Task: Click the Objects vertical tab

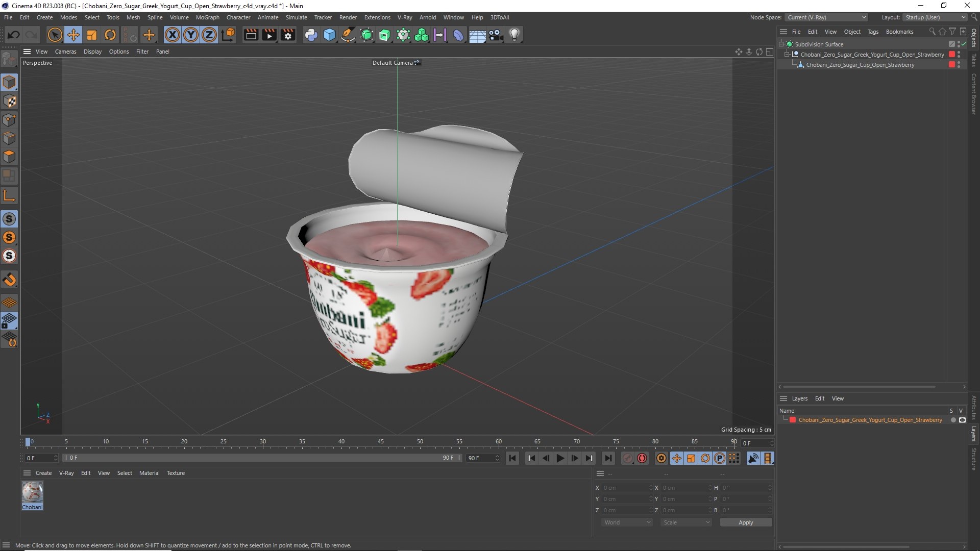Action: pyautogui.click(x=974, y=37)
